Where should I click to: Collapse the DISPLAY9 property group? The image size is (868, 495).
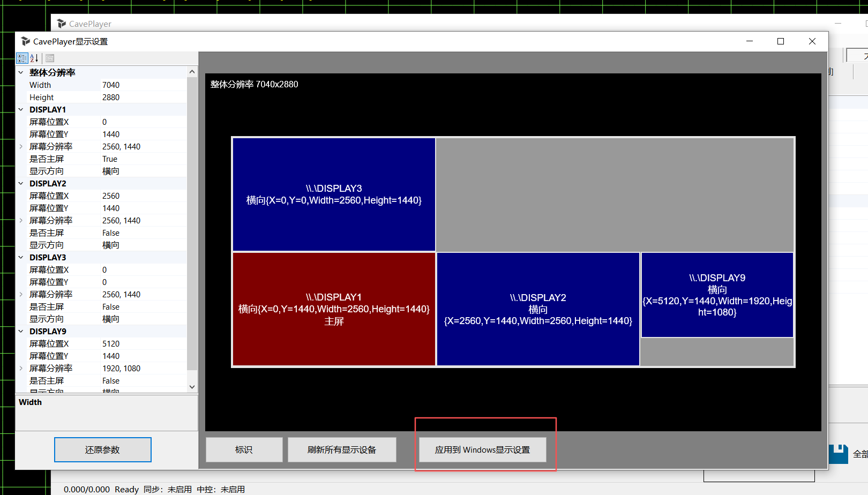20,331
